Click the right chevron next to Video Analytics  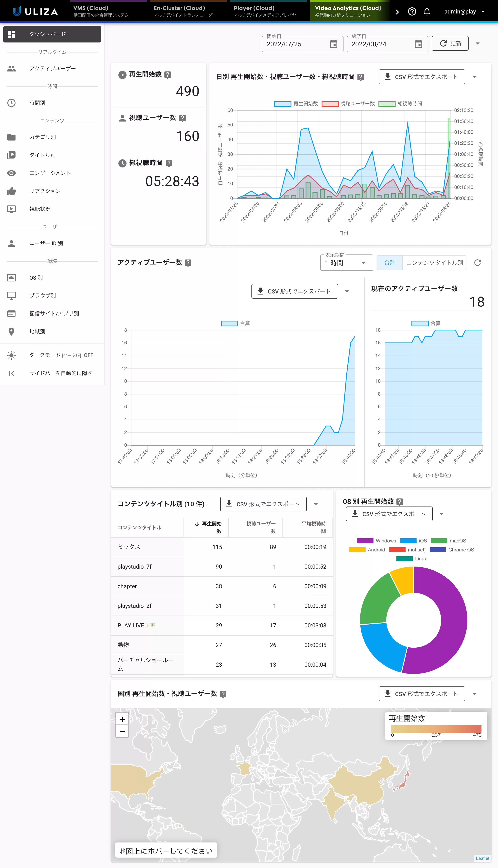pos(397,12)
